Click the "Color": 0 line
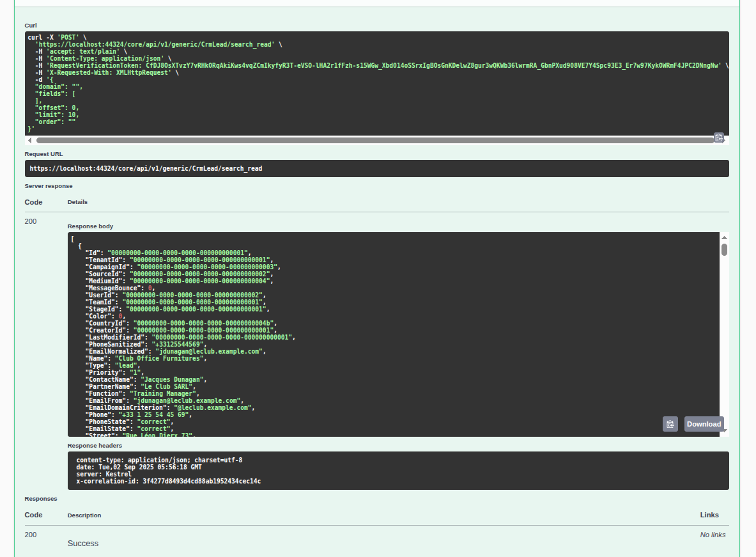Image resolution: width=756 pixels, height=557 pixels. point(105,316)
